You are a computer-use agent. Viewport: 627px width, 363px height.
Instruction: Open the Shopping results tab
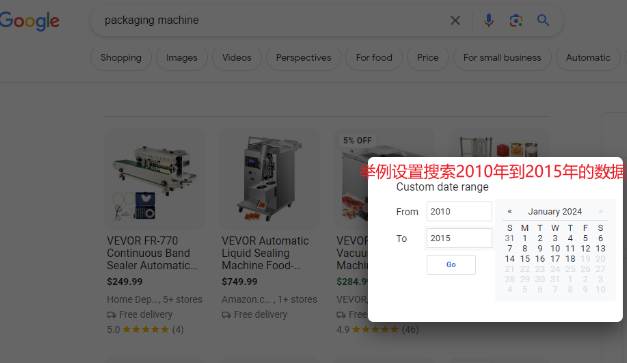pyautogui.click(x=121, y=58)
